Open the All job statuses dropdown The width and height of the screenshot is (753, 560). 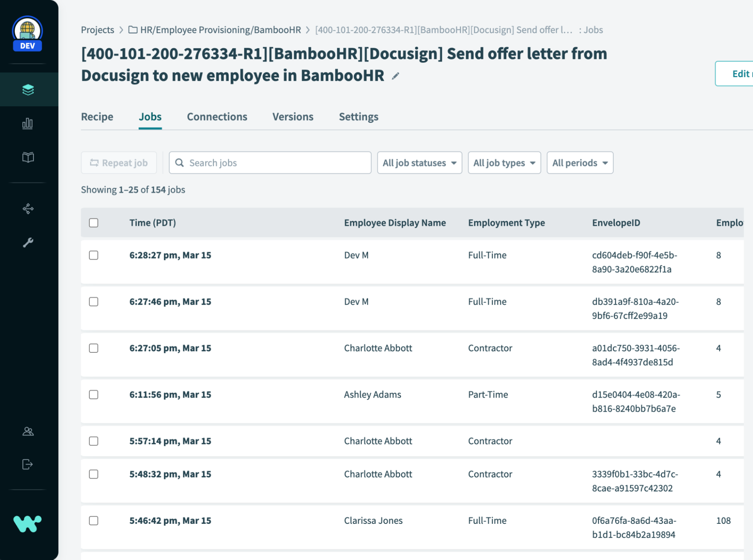point(419,163)
